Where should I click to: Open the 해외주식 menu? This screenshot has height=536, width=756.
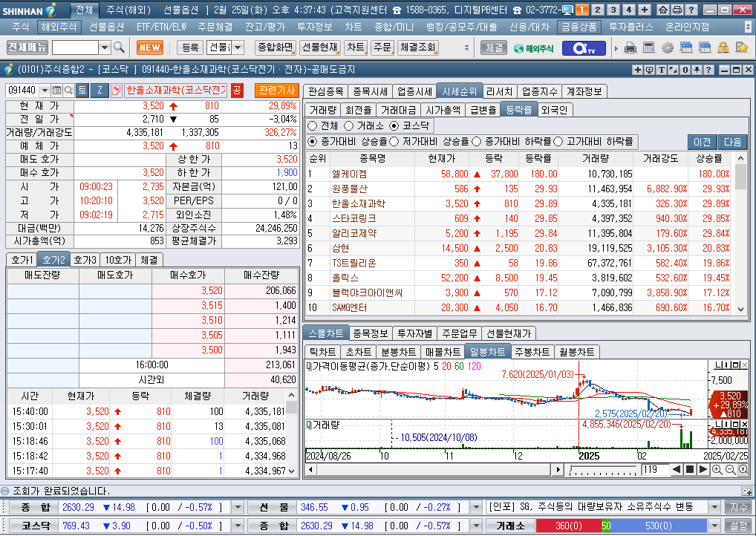59,27
